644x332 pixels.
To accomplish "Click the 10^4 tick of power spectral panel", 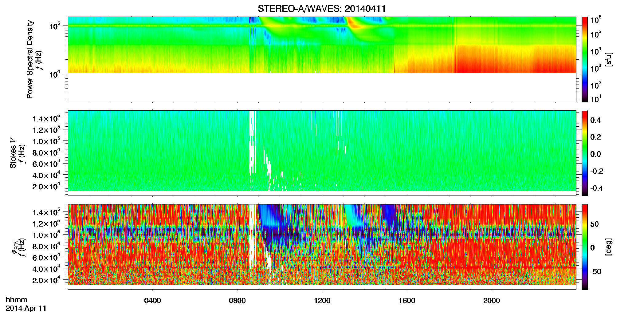I will [55, 74].
